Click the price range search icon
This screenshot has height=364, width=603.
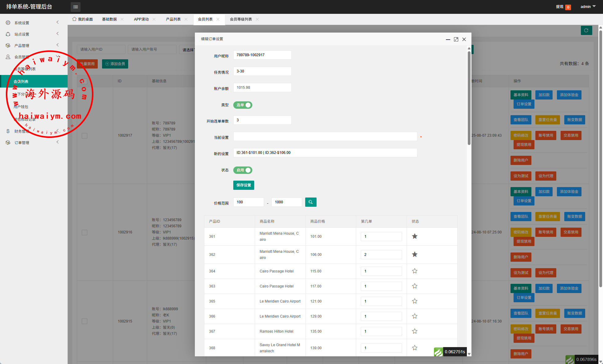pyautogui.click(x=310, y=202)
